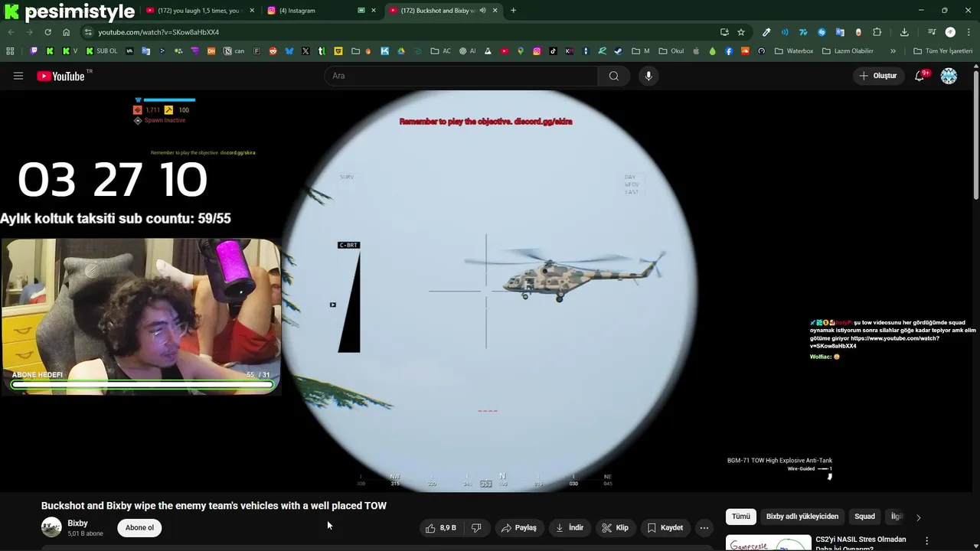Screen dimensions: 980x551
Task: Bookmark this page with the star icon
Action: (741, 32)
